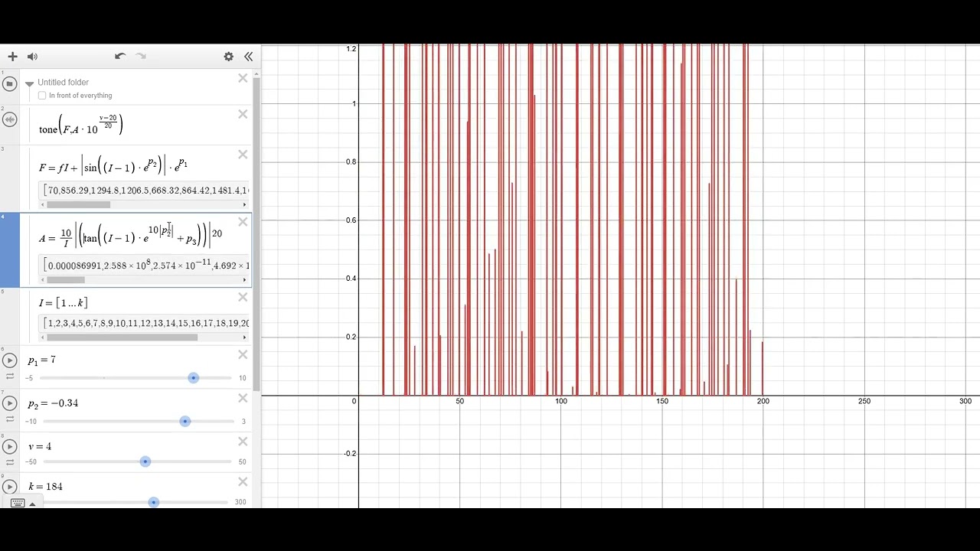
Task: Play the k slider animation
Action: 10,487
